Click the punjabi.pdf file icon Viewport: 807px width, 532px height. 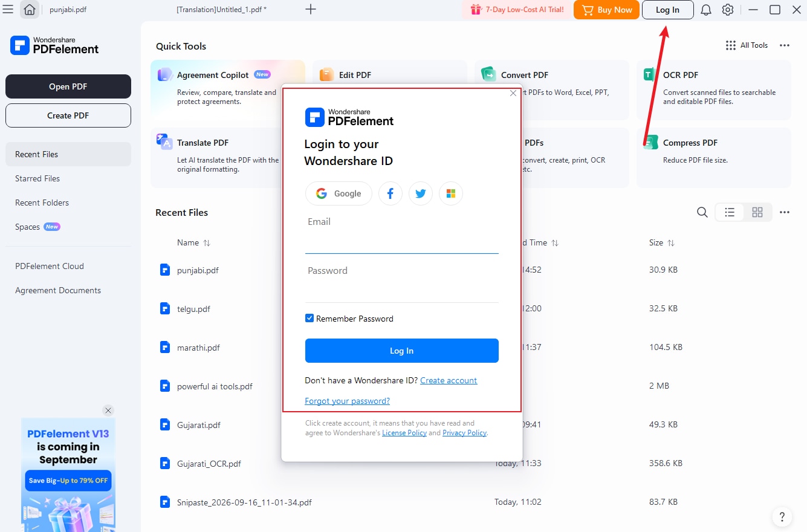[x=164, y=270]
